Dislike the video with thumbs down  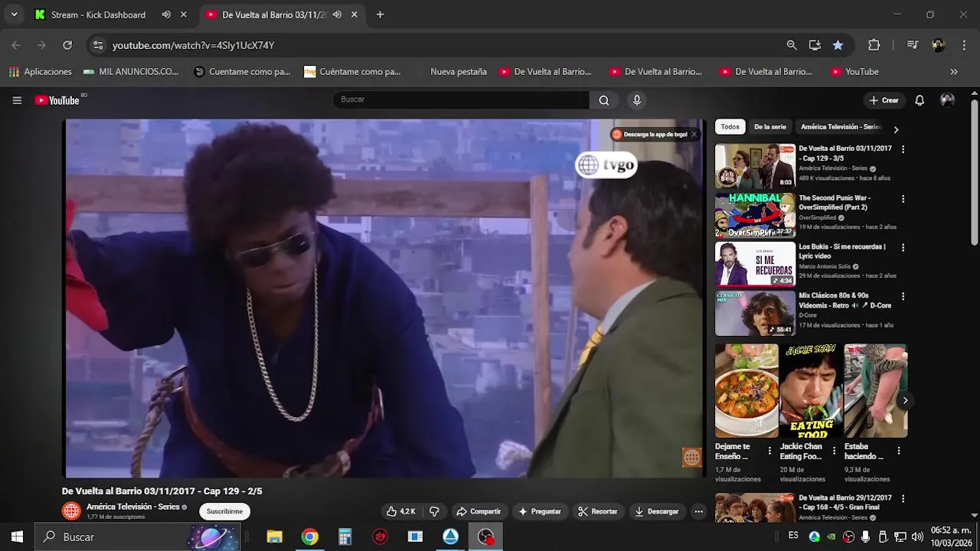(x=434, y=511)
